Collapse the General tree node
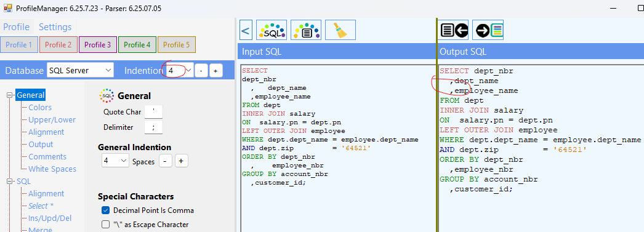The image size is (644, 232). coord(9,95)
